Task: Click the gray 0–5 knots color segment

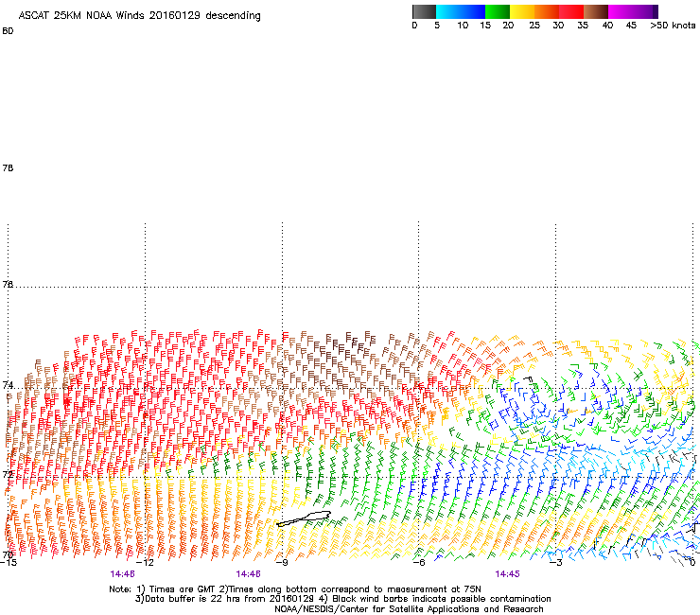Action: point(424,11)
